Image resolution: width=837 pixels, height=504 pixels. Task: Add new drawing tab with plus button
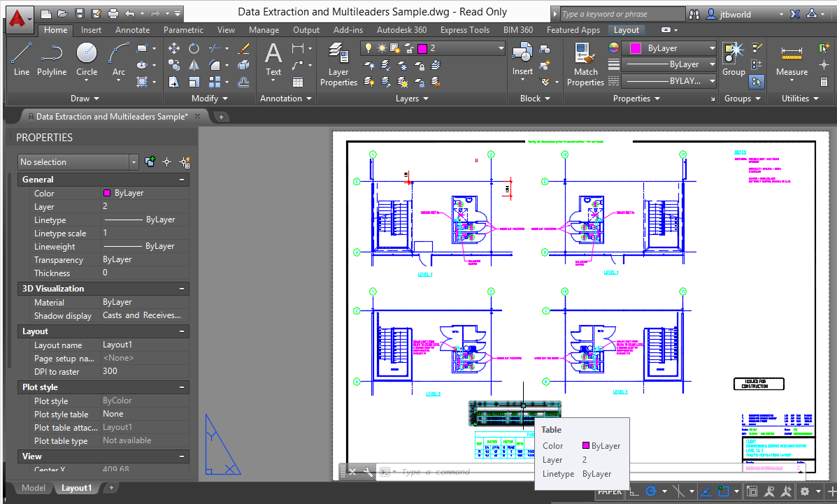pyautogui.click(x=221, y=117)
